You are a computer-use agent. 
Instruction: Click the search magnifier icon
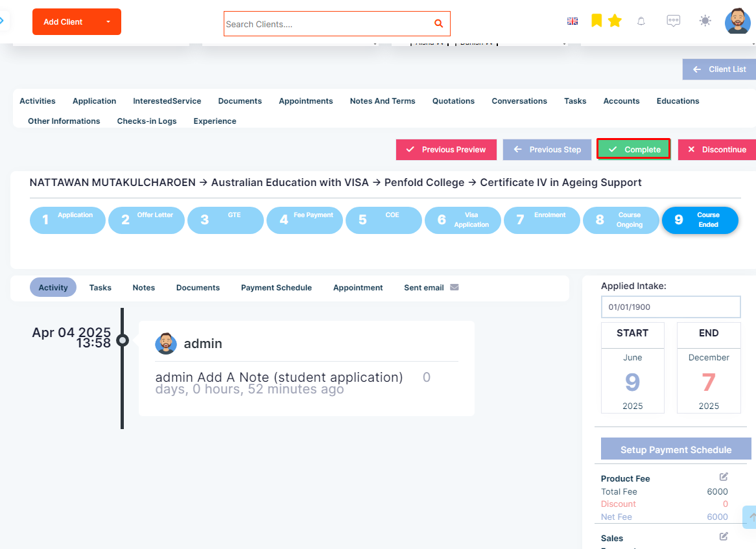[x=438, y=23]
